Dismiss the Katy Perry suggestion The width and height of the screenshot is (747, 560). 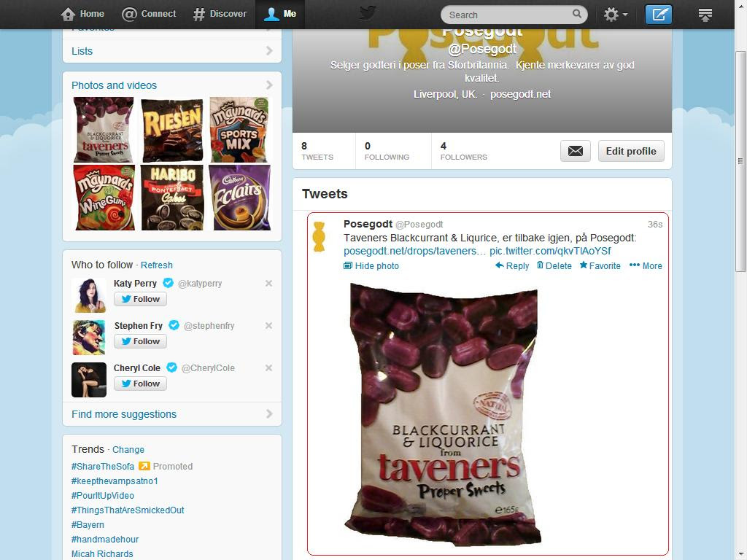pos(268,284)
